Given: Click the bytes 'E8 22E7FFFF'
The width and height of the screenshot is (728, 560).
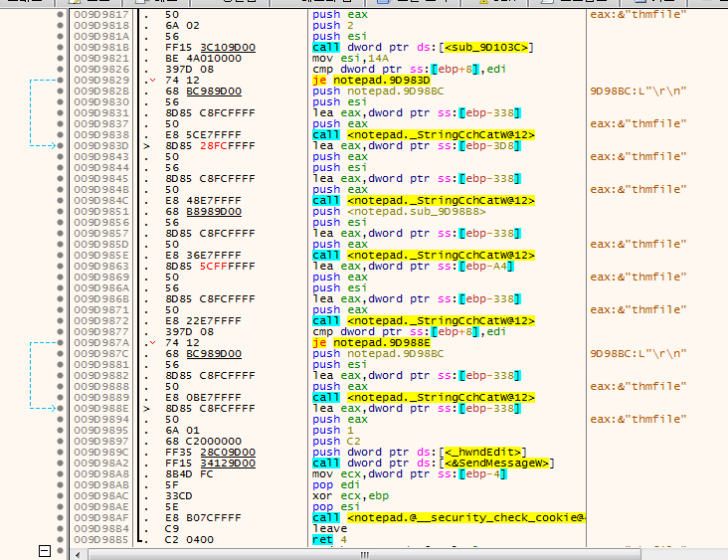Looking at the screenshot, I should point(203,321).
